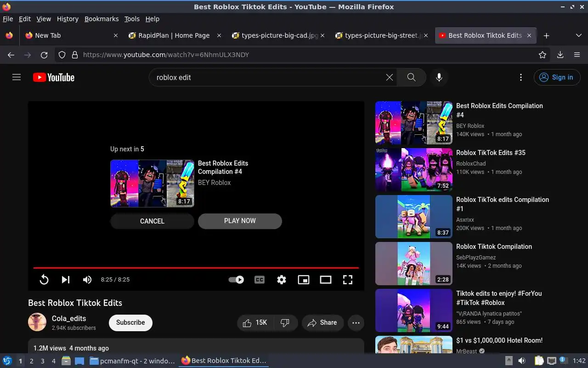Click the Cola_edits channel name

pyautogui.click(x=69, y=318)
